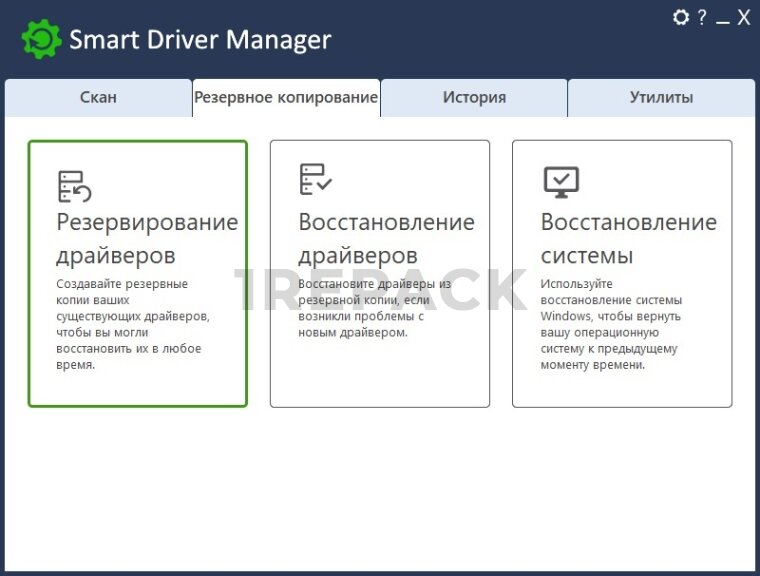Click the Windows system restore description text
This screenshot has width=760, height=576.
610,324
